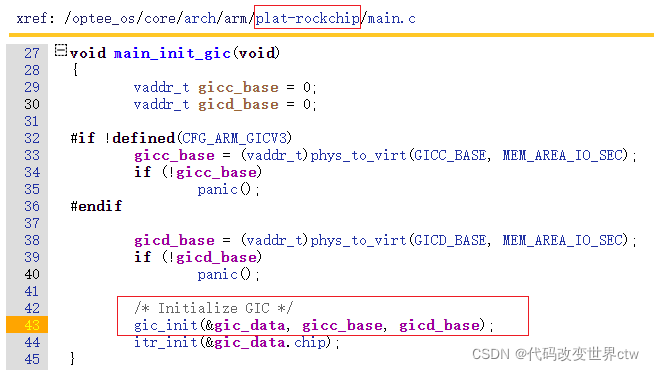Click gicd_base assignment on line 38
This screenshot has height=371, width=654.
174,241
